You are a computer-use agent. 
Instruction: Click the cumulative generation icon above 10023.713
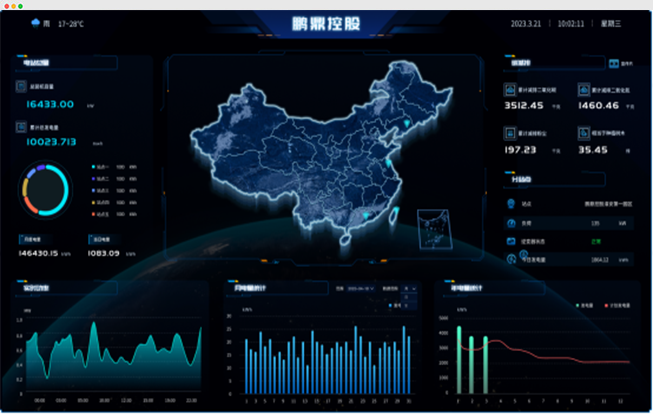coord(22,127)
